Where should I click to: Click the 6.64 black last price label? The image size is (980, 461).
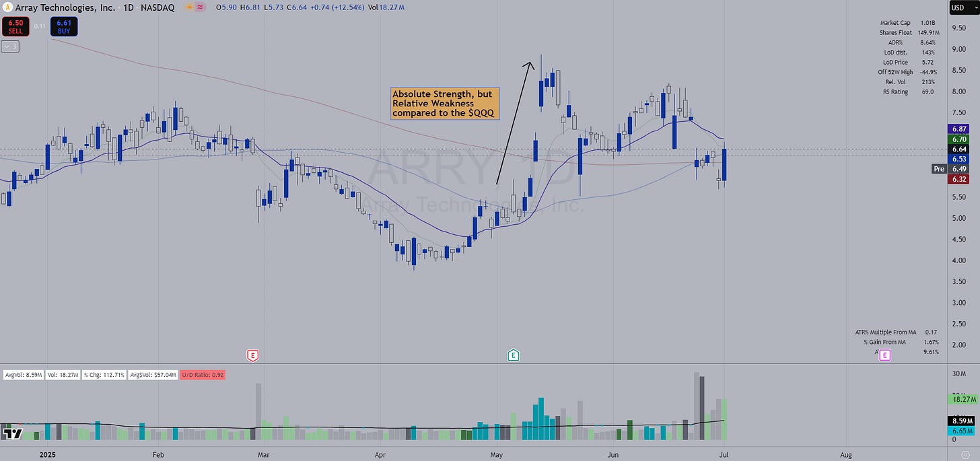pyautogui.click(x=959, y=149)
